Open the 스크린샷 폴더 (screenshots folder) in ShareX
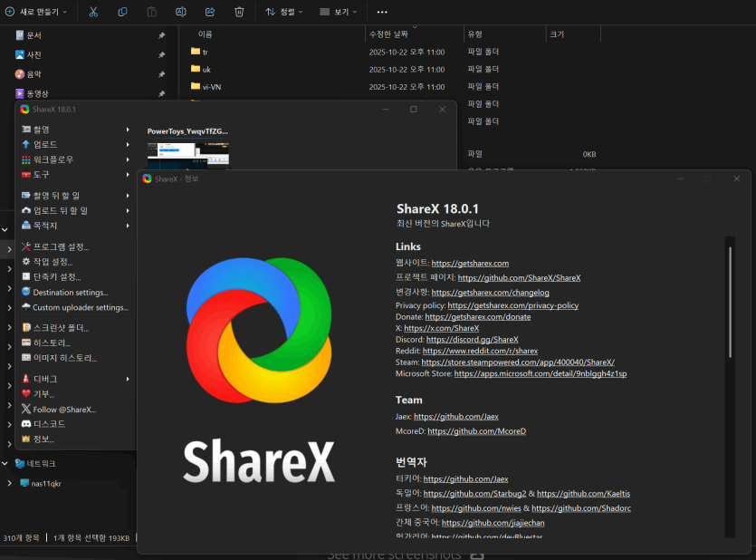Screen dimensions: 756x560 [x=55, y=328]
